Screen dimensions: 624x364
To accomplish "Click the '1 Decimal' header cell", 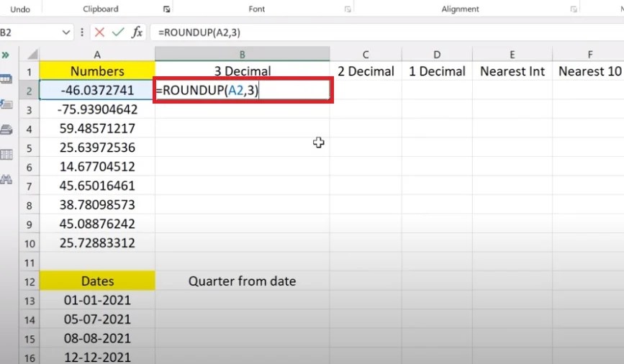I will click(437, 70).
